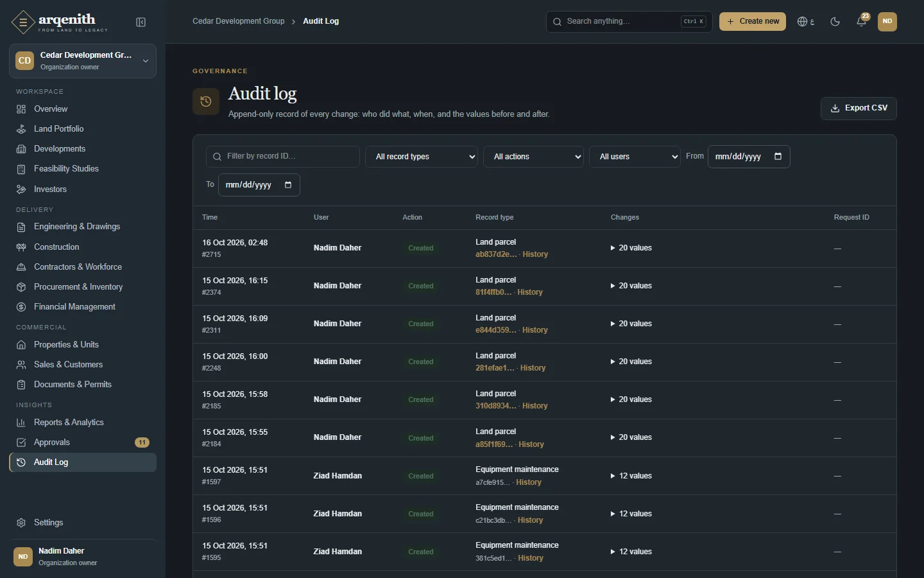The width and height of the screenshot is (924, 578).
Task: Go to Financial Management
Action: tap(82, 307)
